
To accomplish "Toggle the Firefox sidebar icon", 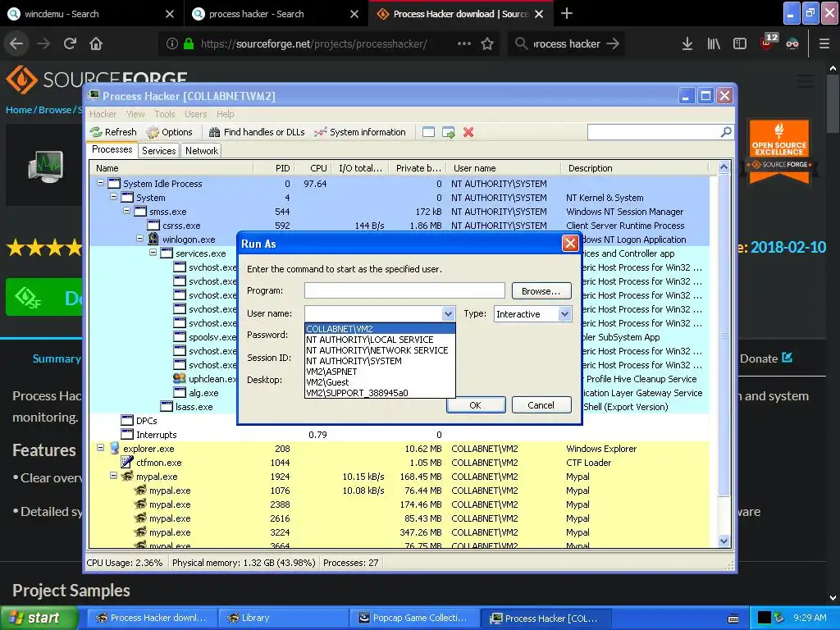I will [740, 44].
